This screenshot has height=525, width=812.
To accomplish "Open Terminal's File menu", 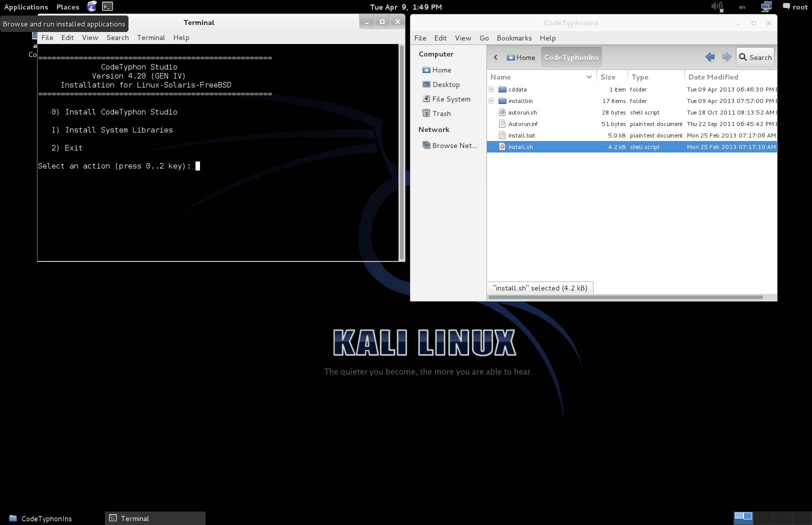I will [47, 37].
